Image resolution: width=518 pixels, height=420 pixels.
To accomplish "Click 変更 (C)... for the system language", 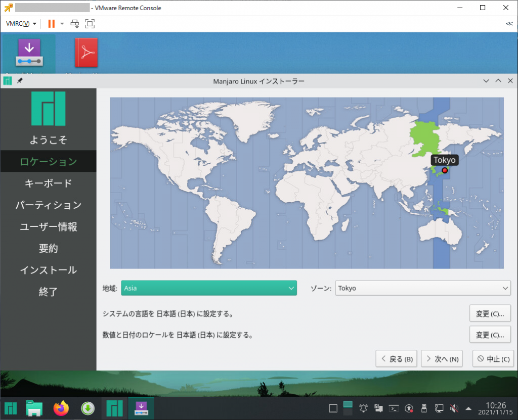I will tap(490, 314).
